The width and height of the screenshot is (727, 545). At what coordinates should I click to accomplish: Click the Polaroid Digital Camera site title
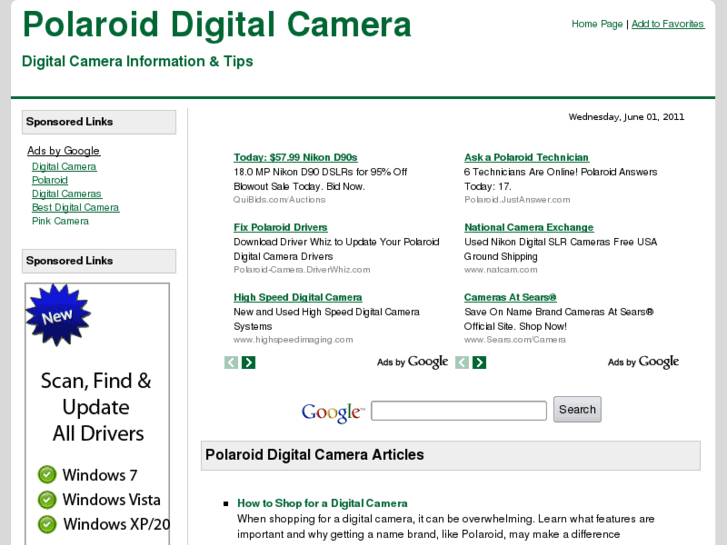217,25
